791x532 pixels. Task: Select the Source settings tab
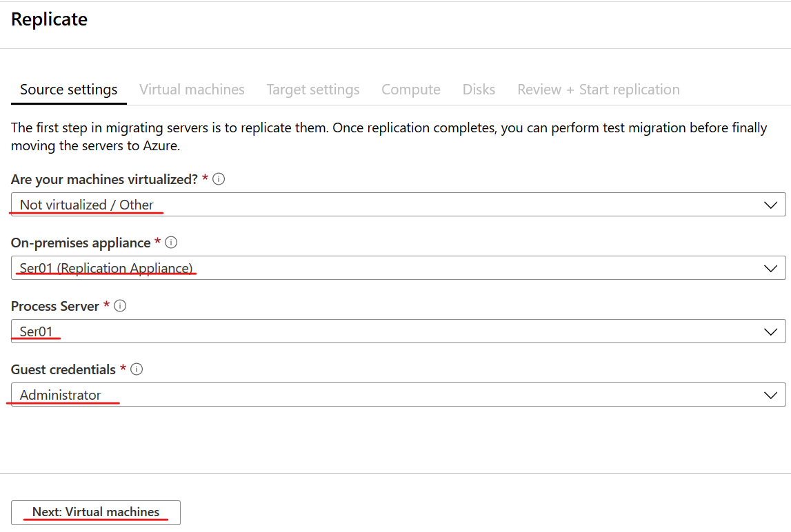(68, 90)
